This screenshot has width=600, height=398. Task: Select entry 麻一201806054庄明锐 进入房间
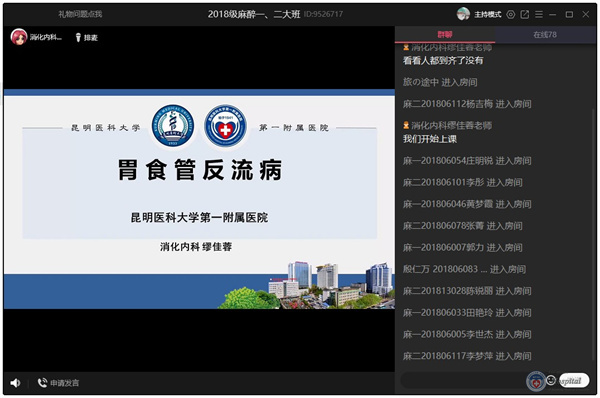(x=467, y=161)
